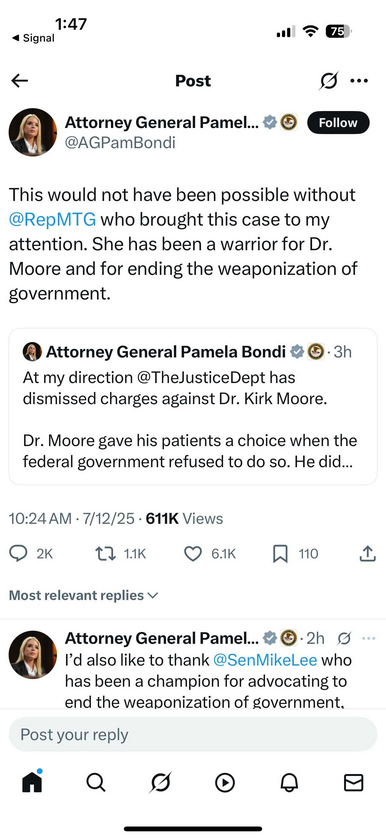Viewport: 386px width, 839px height.
Task: Open the quoted Kirk Moore post
Action: click(x=193, y=407)
